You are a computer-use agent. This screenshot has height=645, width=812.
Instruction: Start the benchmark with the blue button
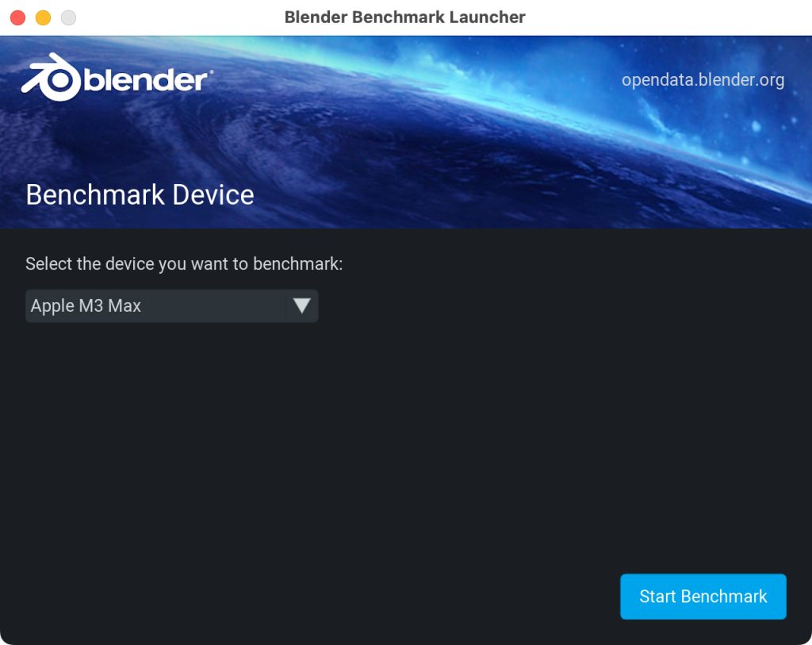point(703,597)
